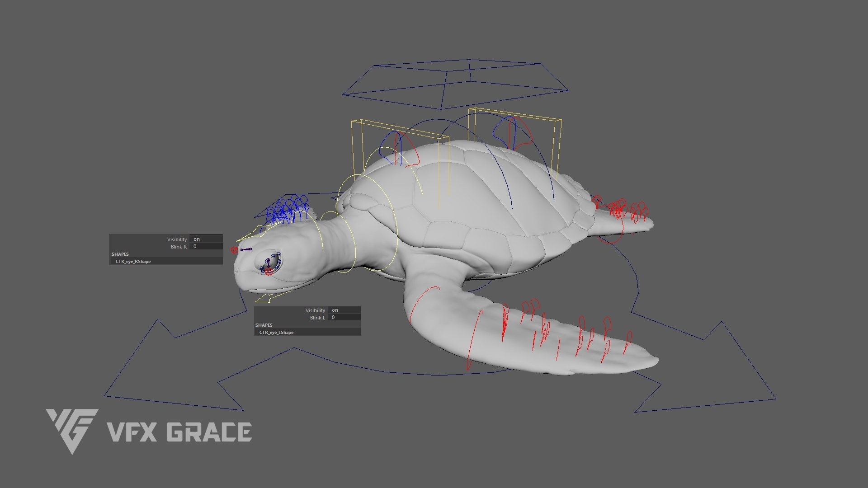The image size is (868, 488).
Task: Select the red nose control on turtle snout
Action: pos(234,250)
